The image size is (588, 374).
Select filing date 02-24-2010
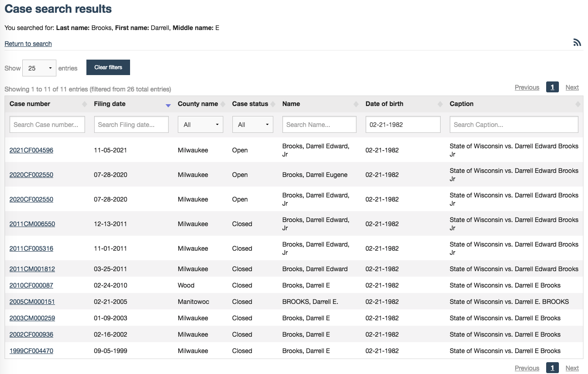coord(111,285)
